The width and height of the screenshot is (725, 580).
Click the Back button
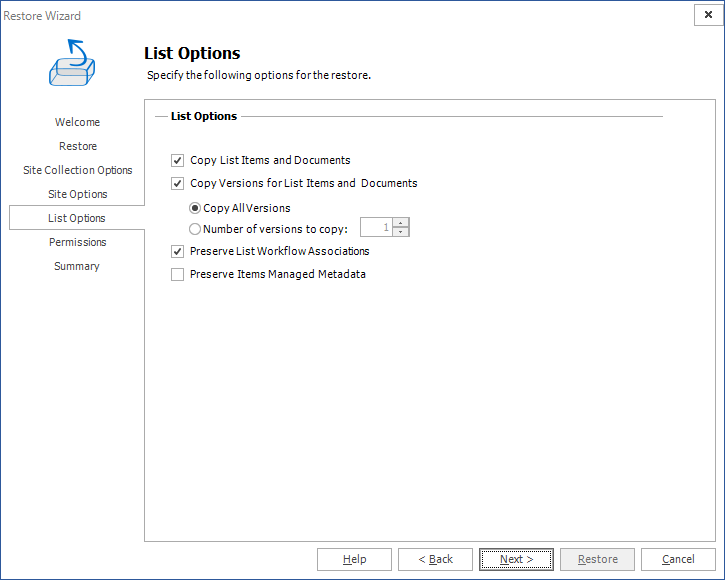[435, 559]
